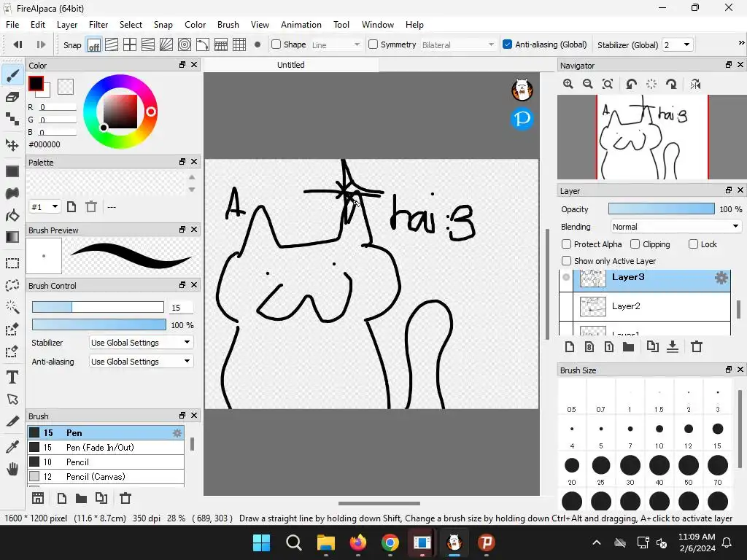Open the palette #1 dropdown

tap(44, 206)
